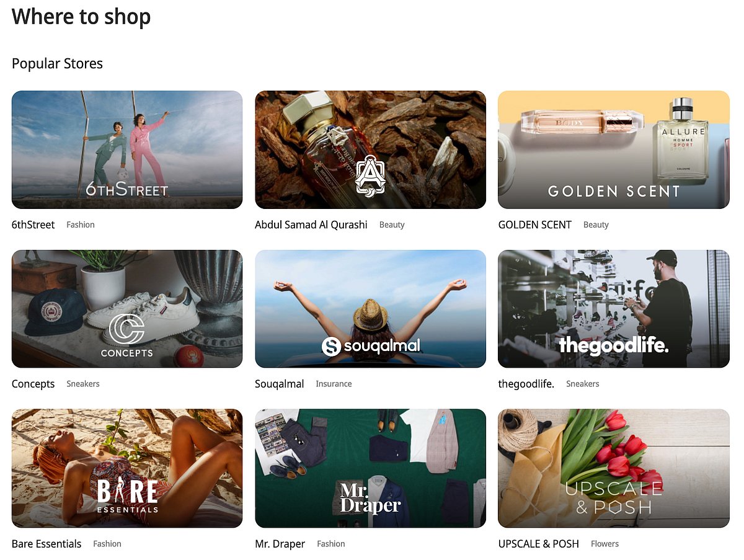Select Abdul Samad Al Qurashi store name

311,224
